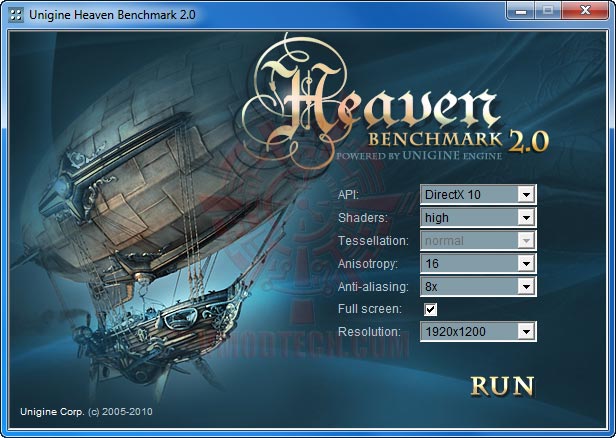
Task: Click the RUN button
Action: pos(502,385)
